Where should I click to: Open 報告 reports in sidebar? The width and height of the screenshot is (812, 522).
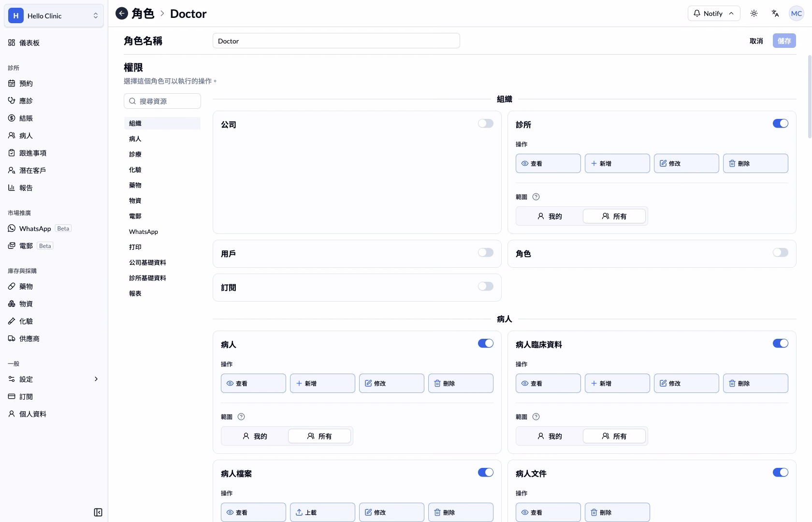click(x=54, y=188)
